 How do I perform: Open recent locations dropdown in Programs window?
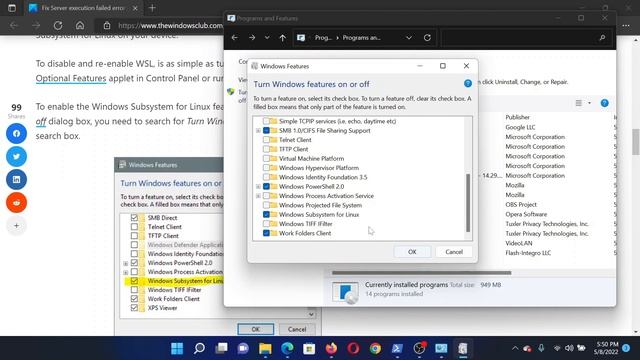click(x=267, y=38)
